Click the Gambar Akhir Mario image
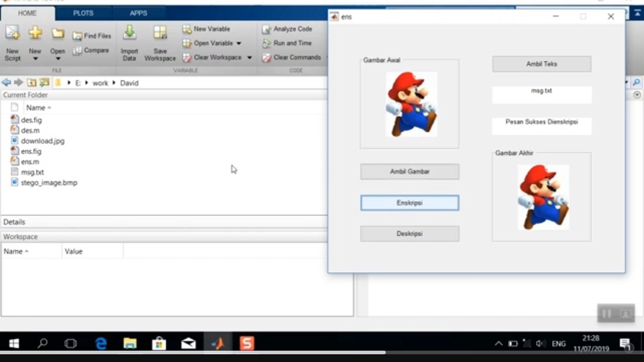This screenshot has width=644, height=362. point(543,197)
